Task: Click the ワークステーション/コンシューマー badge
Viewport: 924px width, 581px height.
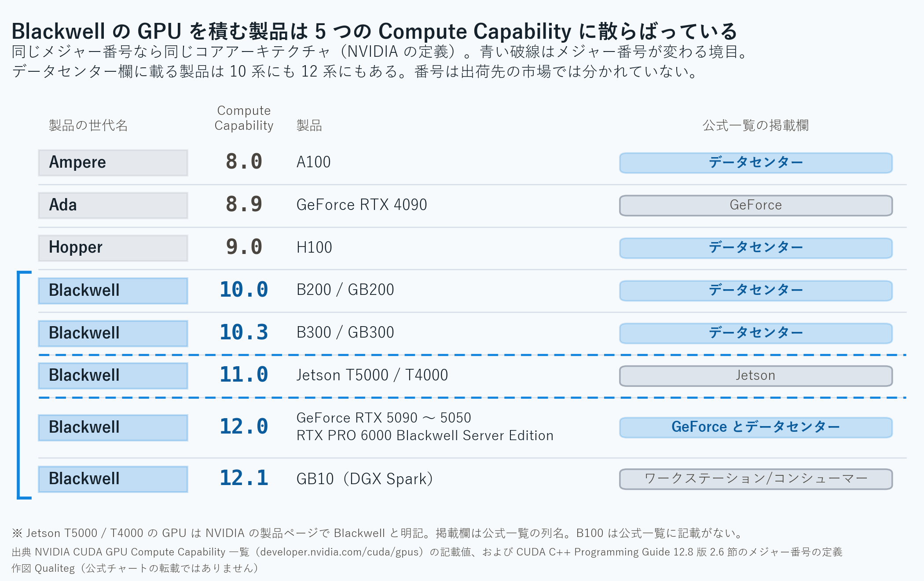Action: click(756, 479)
